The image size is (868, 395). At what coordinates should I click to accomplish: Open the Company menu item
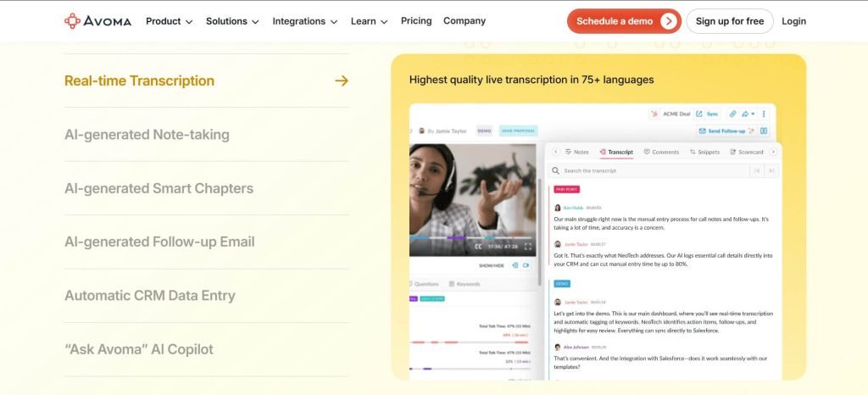click(465, 21)
